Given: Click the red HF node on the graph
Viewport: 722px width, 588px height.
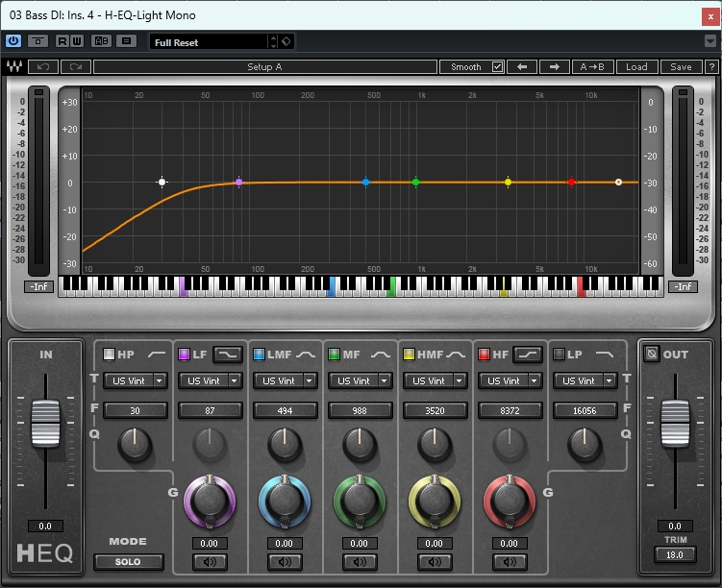Looking at the screenshot, I should click(571, 183).
